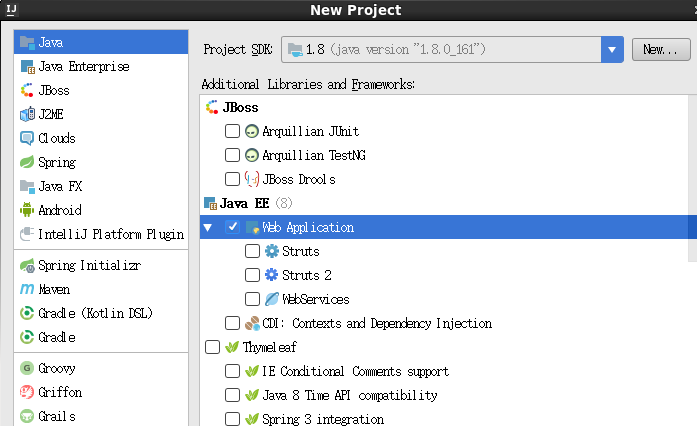
Task: Click the Struts 2 gear icon
Action: pos(272,275)
